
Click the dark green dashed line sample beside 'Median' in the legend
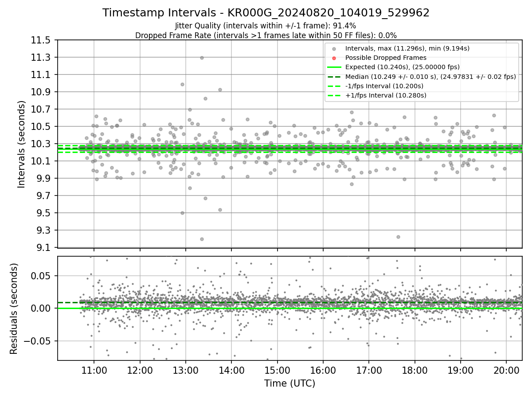click(x=334, y=76)
